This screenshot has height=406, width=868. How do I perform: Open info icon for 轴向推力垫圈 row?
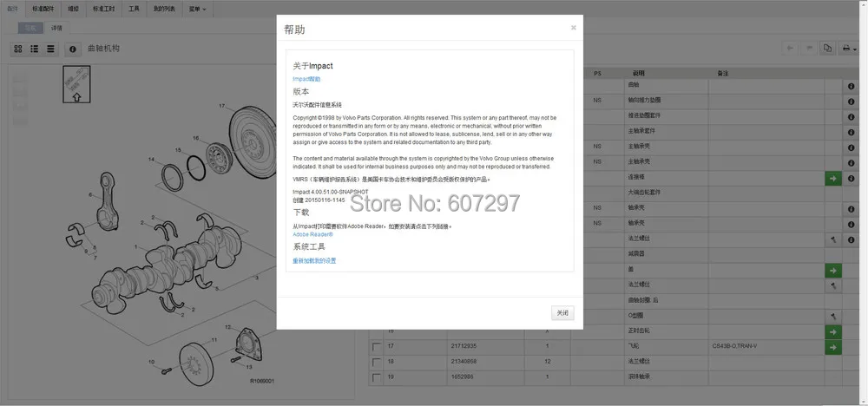pos(851,101)
